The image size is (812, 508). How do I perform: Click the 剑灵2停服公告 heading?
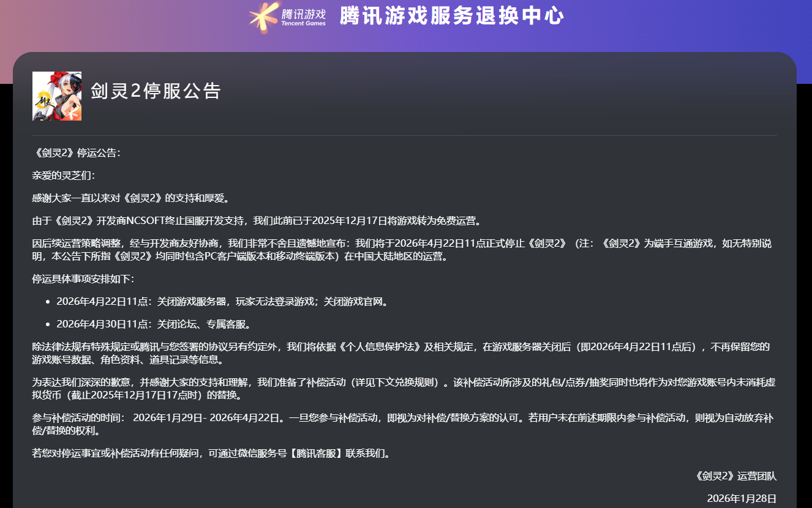pos(156,92)
